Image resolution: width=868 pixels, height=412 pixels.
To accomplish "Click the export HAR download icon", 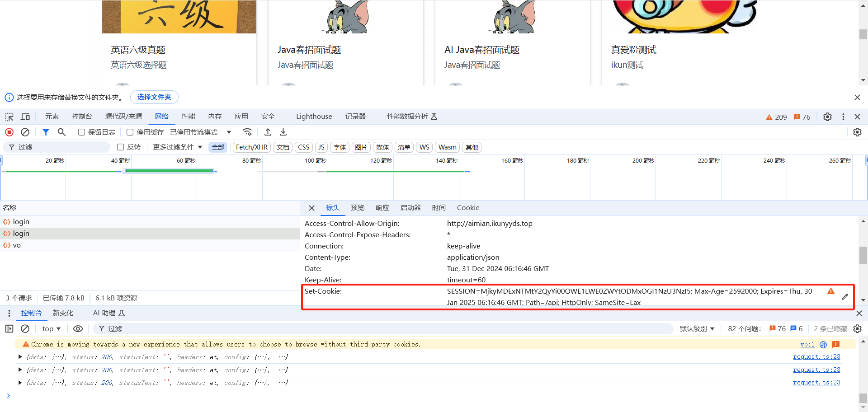I will coord(283,132).
